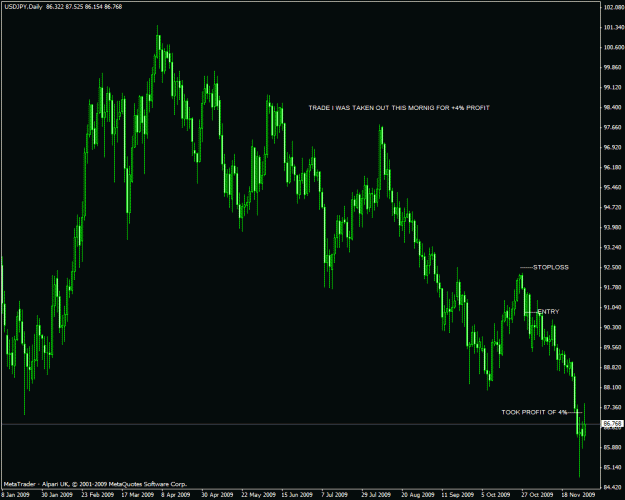Click the 92.500 price axis label

pos(613,267)
